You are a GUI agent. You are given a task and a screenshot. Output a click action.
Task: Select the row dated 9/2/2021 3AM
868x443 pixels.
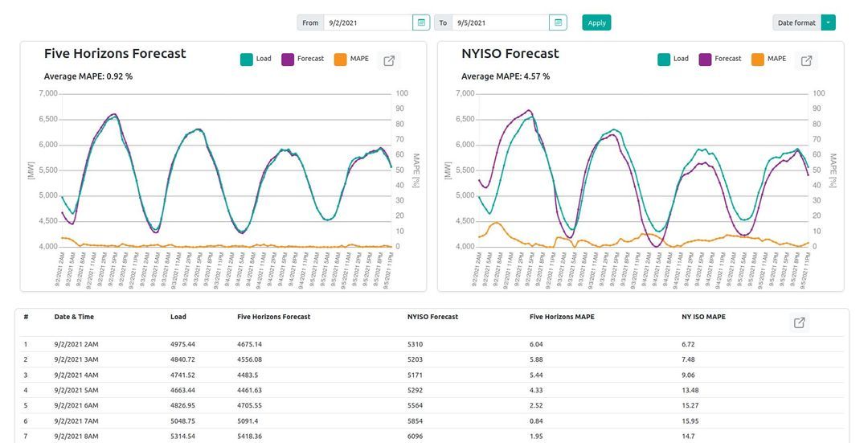(432, 359)
